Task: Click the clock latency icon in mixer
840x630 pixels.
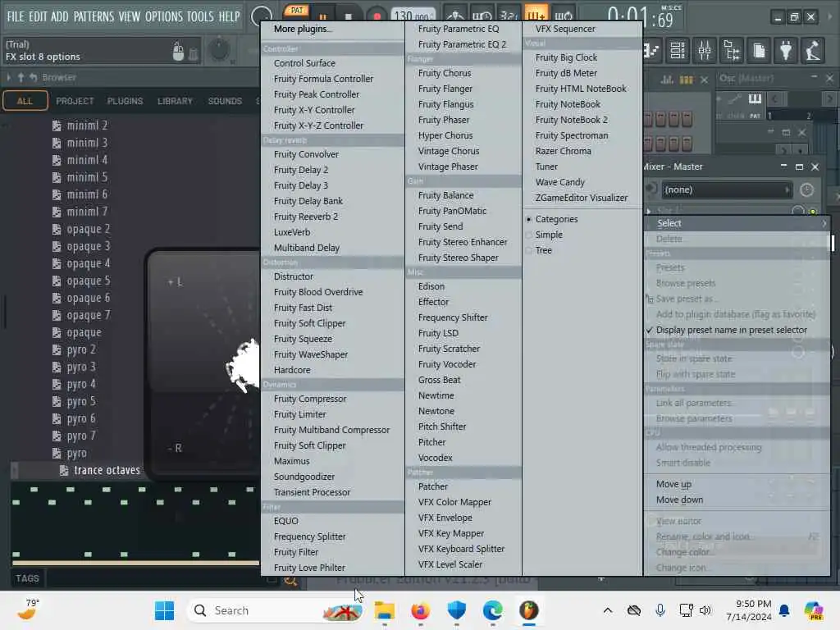Action: [806, 189]
